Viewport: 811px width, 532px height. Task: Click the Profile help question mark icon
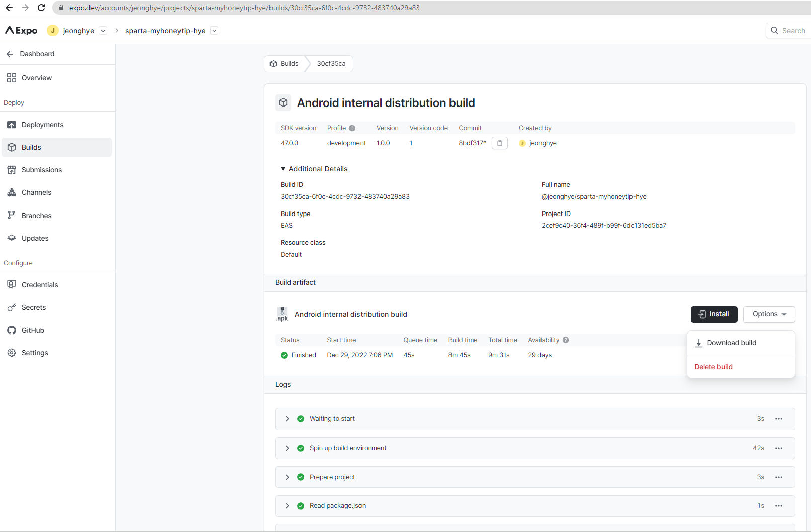click(352, 128)
